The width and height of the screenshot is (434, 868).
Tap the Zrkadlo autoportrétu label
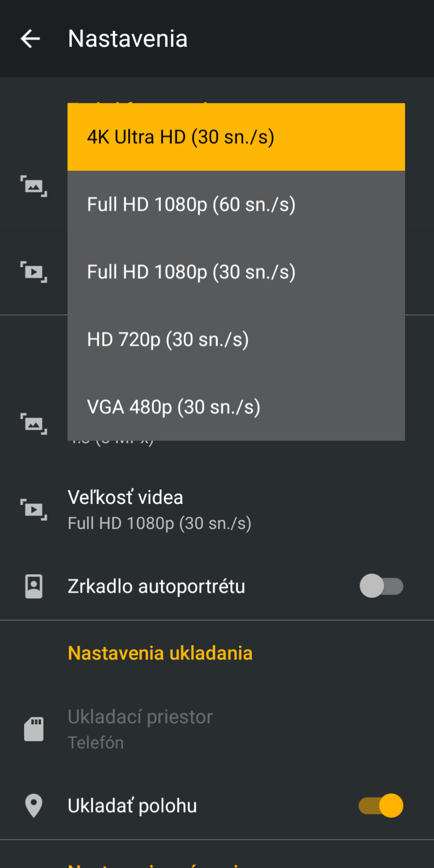pos(156,586)
